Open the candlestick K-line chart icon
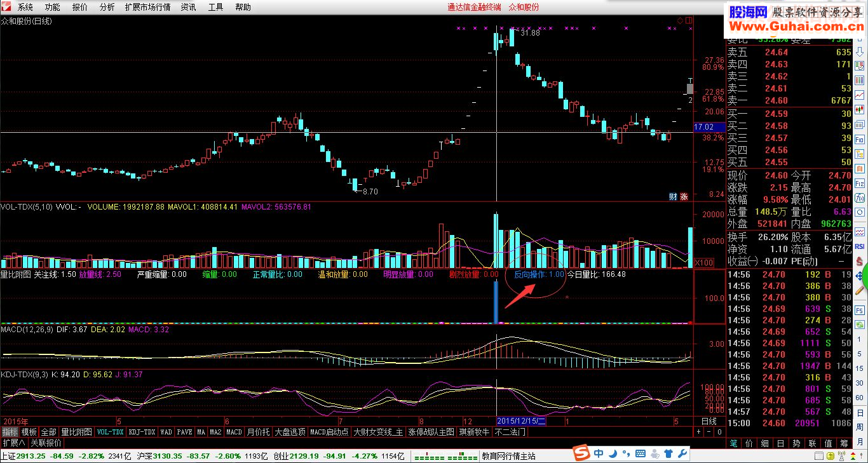This screenshot has width=868, height=463. tap(859, 109)
